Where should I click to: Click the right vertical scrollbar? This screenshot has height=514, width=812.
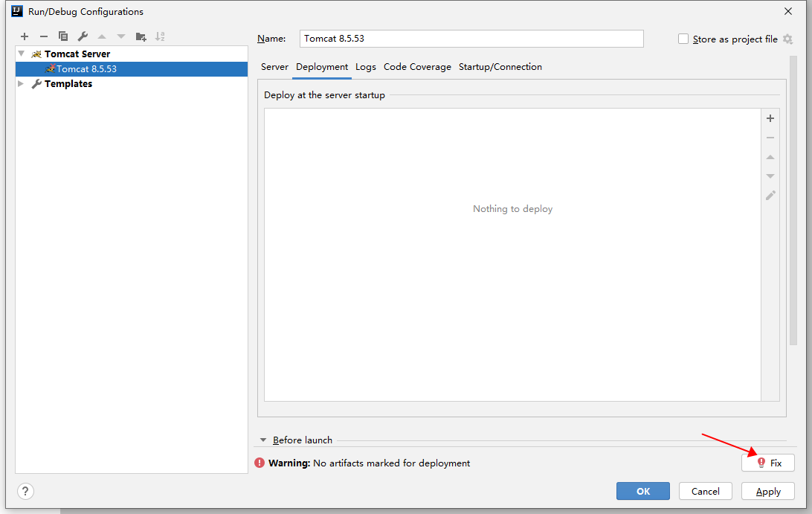click(x=793, y=201)
